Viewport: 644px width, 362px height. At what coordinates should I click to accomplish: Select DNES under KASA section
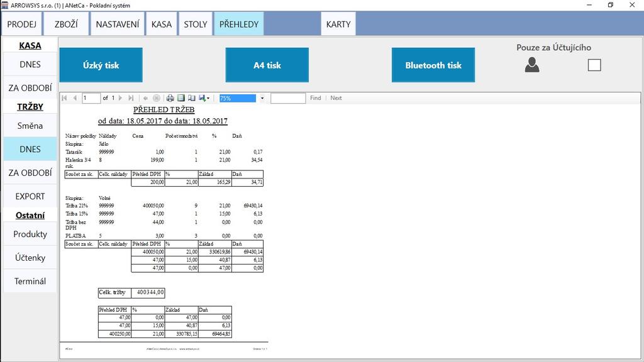tap(30, 65)
